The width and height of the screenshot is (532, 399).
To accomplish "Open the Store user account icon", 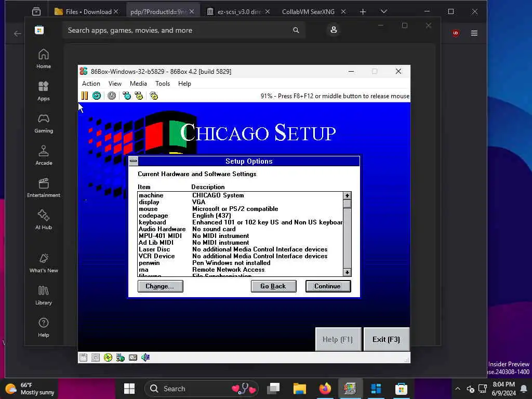I will point(334,30).
